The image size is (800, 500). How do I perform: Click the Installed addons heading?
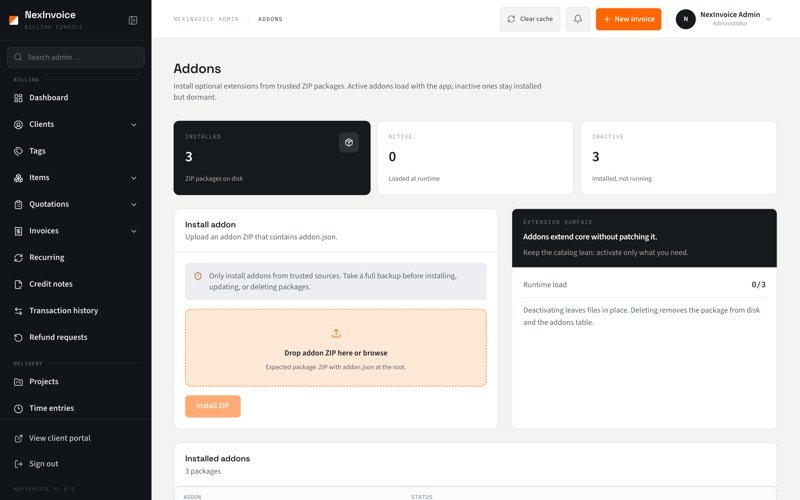click(217, 459)
